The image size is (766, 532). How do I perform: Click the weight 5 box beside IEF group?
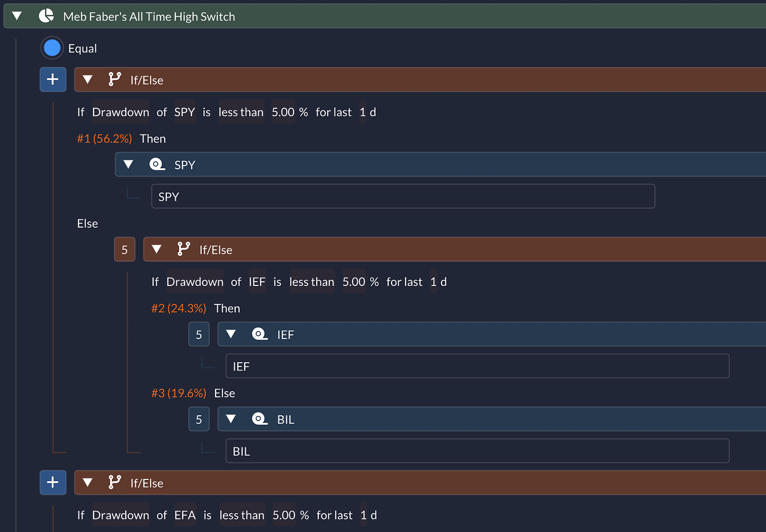coord(199,334)
